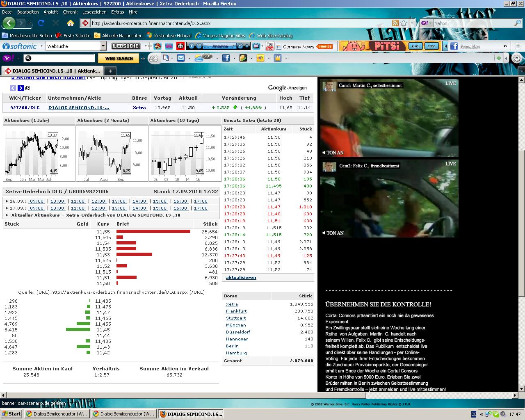Image resolution: width=525 pixels, height=420 pixels.
Task: Open the Websuche combo box dropdown
Action: (x=103, y=46)
